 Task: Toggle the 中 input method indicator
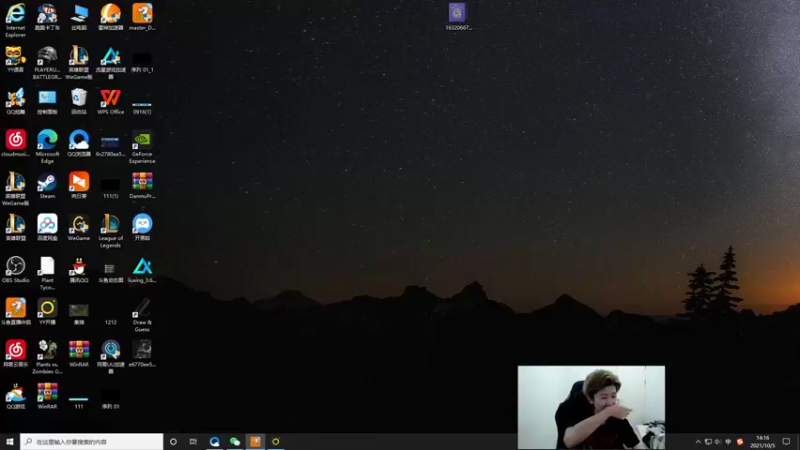click(729, 442)
